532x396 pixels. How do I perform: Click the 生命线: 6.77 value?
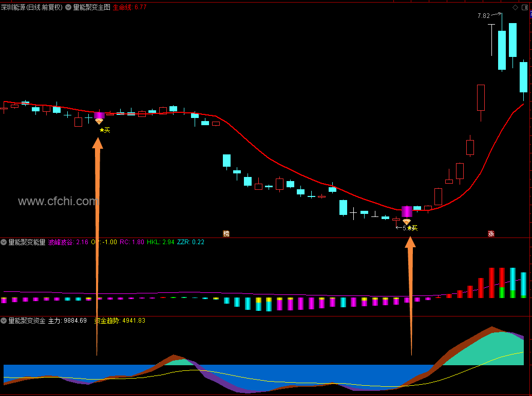click(x=129, y=7)
